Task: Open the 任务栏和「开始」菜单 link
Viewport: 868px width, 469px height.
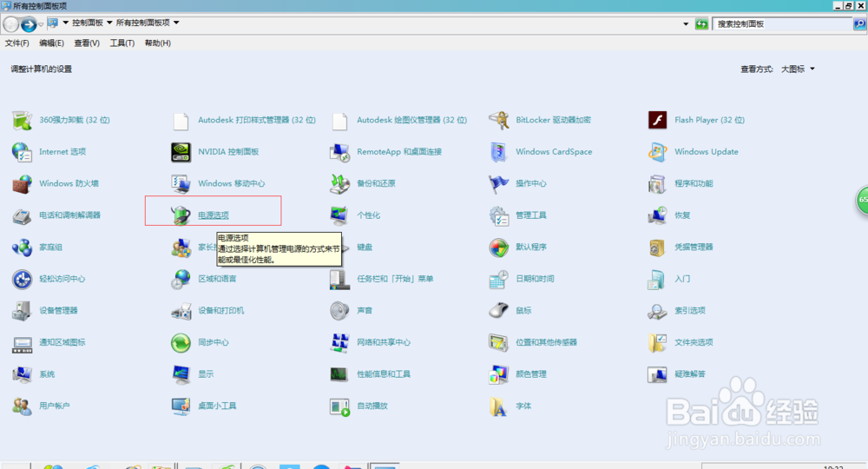Action: (x=395, y=279)
